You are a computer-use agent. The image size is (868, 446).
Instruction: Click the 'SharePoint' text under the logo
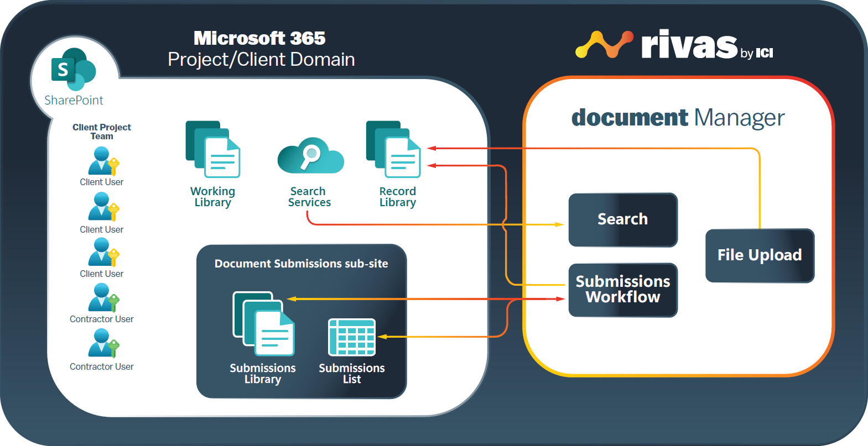74,100
